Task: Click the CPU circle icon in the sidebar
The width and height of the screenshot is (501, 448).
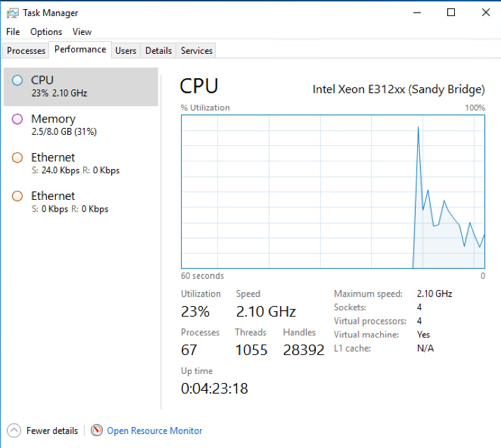Action: [17, 80]
